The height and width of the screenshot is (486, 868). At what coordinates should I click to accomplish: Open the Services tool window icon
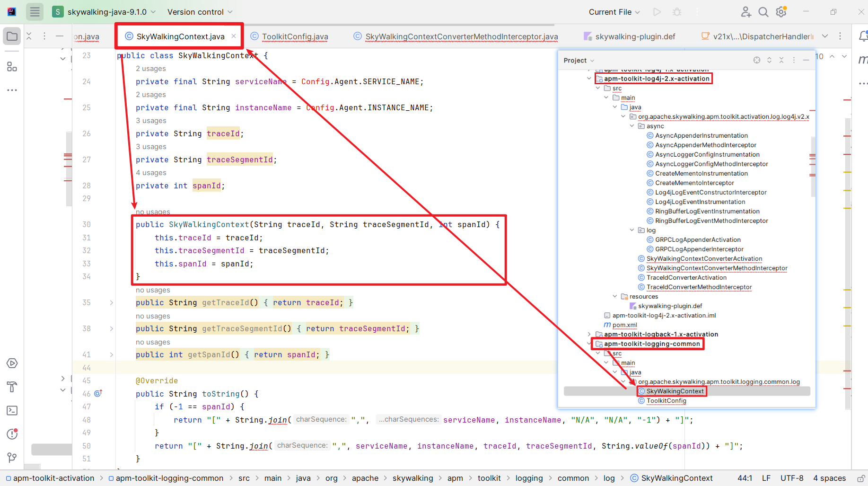click(12, 363)
